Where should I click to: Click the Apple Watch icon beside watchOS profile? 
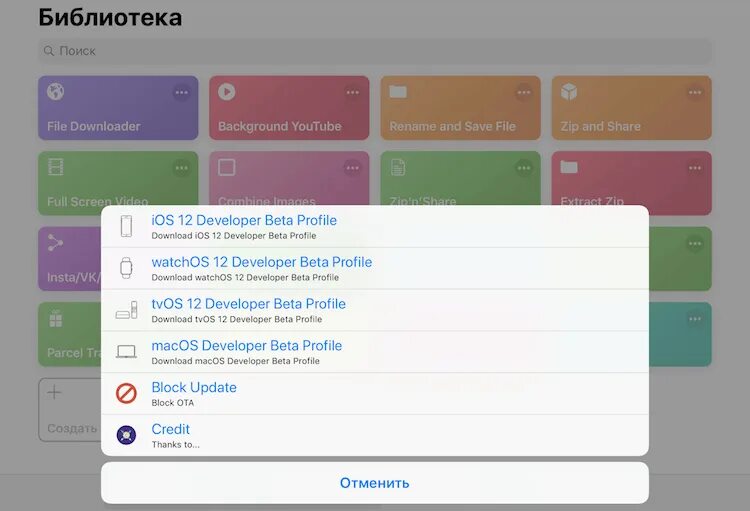click(126, 268)
